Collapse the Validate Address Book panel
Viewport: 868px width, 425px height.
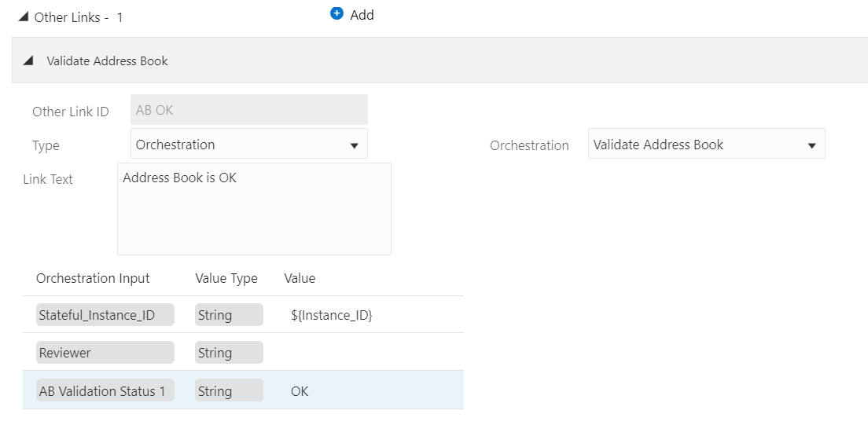(x=28, y=60)
